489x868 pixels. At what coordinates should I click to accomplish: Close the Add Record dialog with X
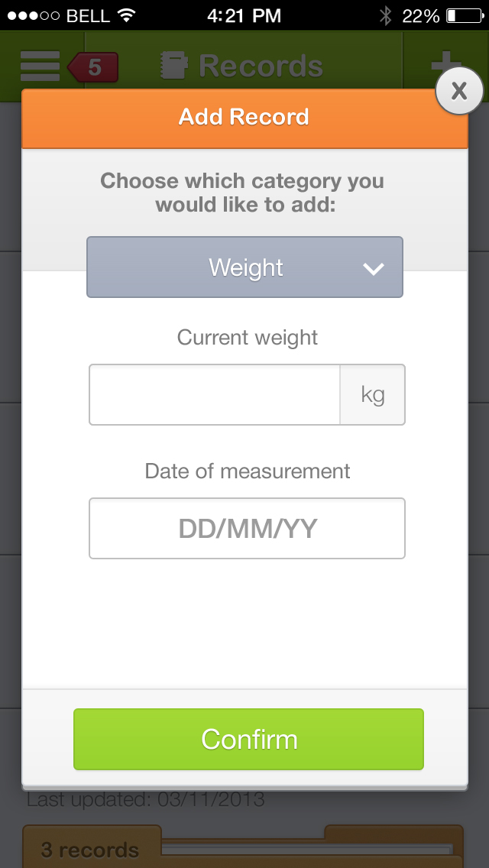[458, 92]
